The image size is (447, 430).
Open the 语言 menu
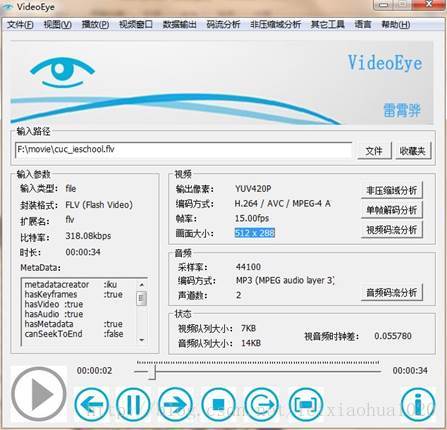(363, 25)
